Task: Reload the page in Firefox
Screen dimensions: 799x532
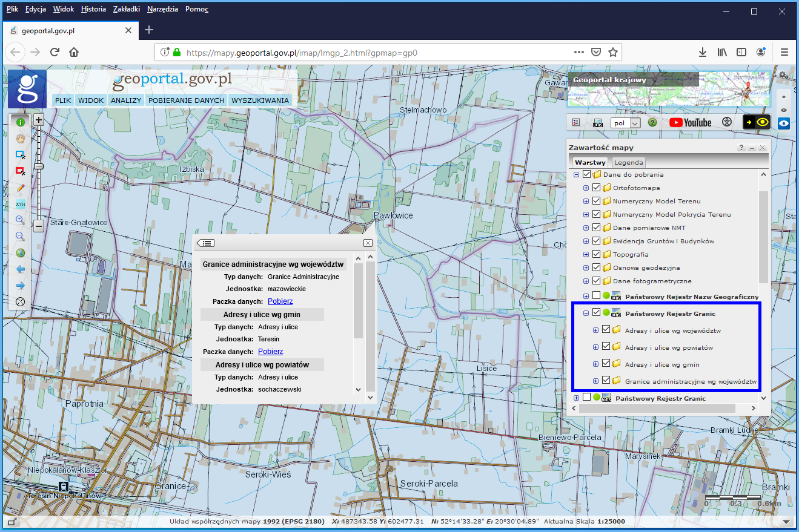Action: pyautogui.click(x=55, y=53)
